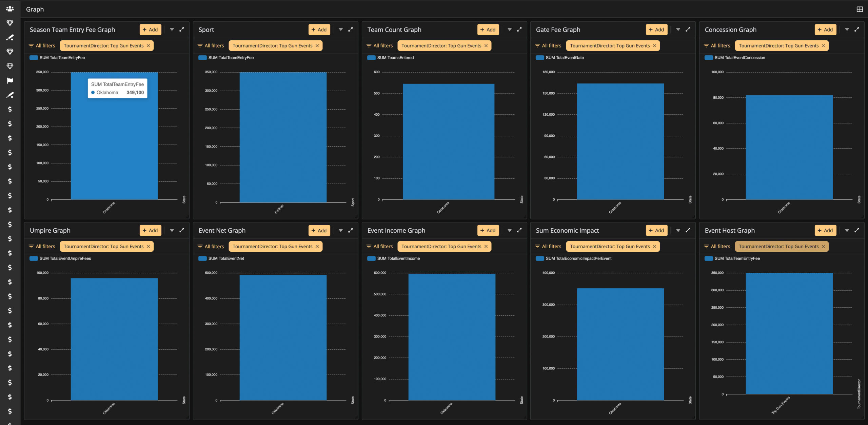The width and height of the screenshot is (868, 425).
Task: Remove the Top Gun Events filter on Umpire Graph
Action: point(148,247)
